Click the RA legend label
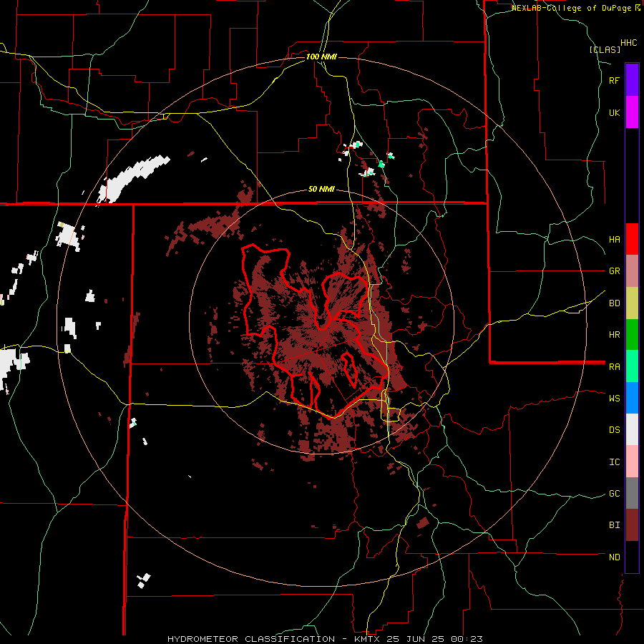The height and width of the screenshot is (644, 644). coord(615,367)
